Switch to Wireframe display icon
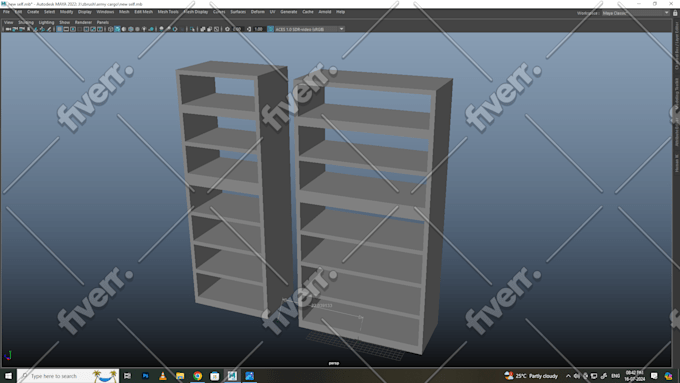The width and height of the screenshot is (680, 383). pyautogui.click(x=110, y=29)
